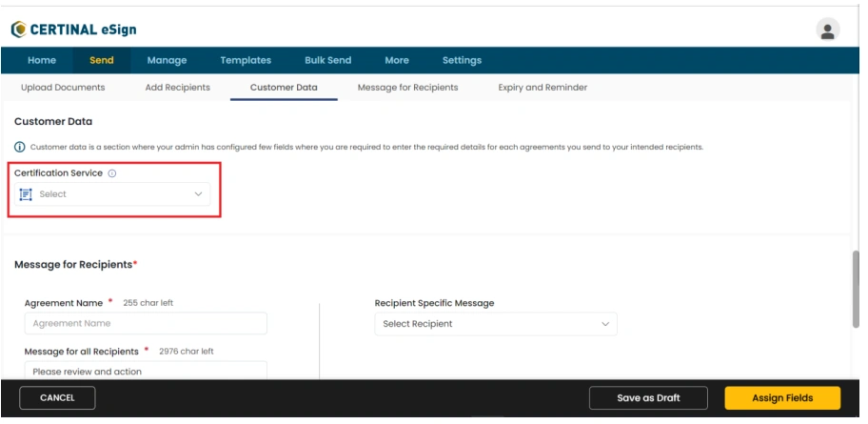Click the Save as Draft button
The image size is (868, 424).
(x=648, y=398)
